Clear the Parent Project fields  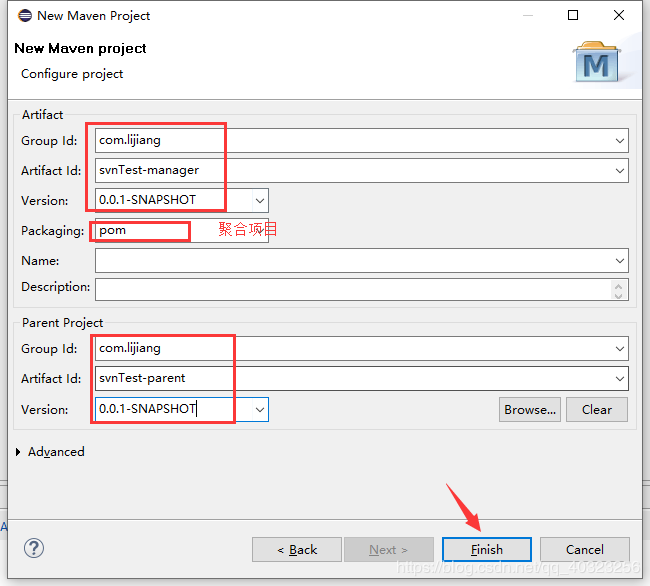[x=596, y=409]
